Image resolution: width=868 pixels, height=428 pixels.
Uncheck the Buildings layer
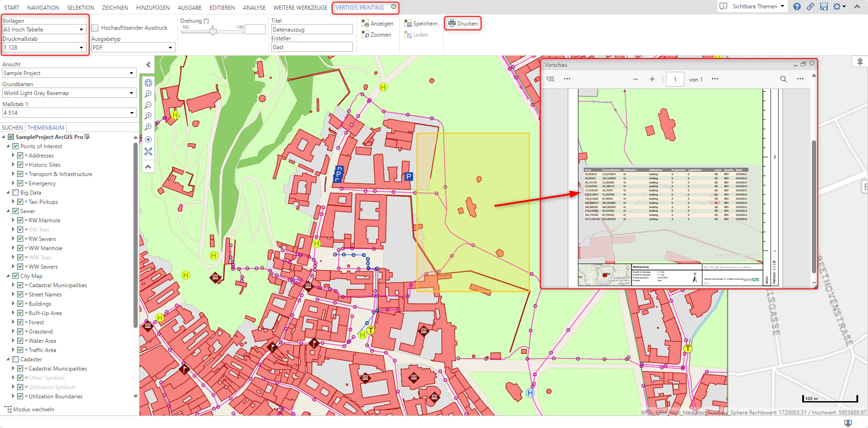20,304
